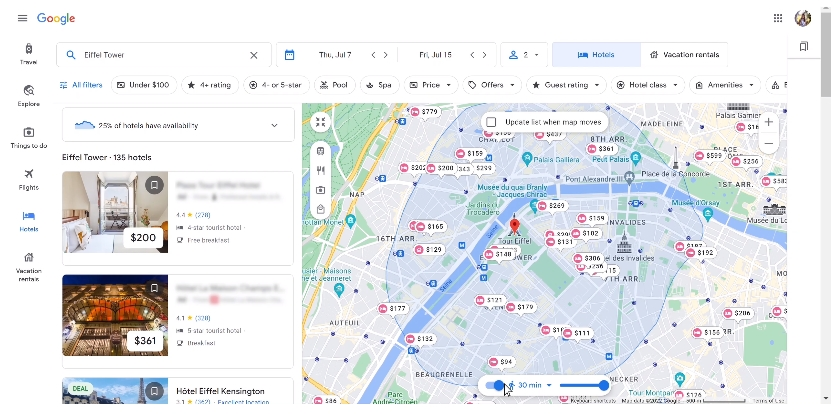Open the $361 hotel photo

(x=115, y=315)
